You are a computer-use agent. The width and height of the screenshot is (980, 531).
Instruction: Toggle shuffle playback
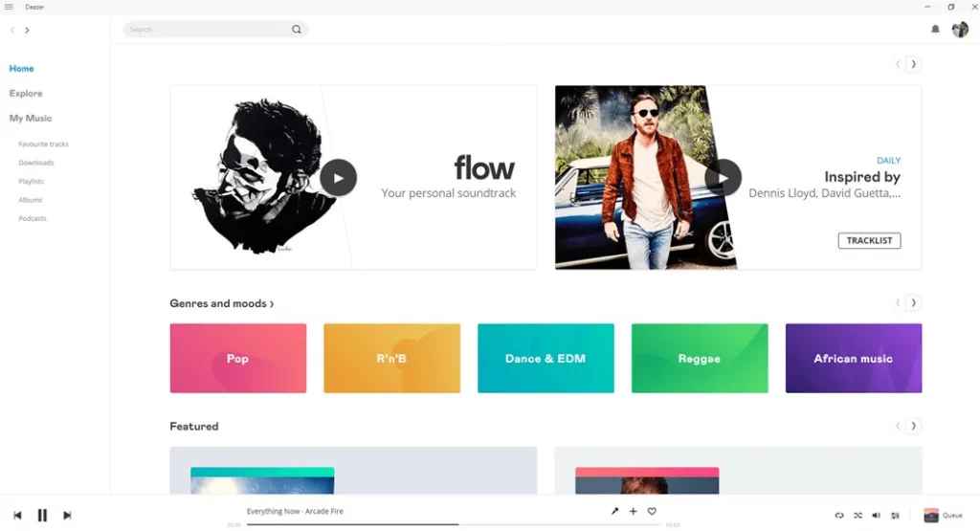pos(858,516)
